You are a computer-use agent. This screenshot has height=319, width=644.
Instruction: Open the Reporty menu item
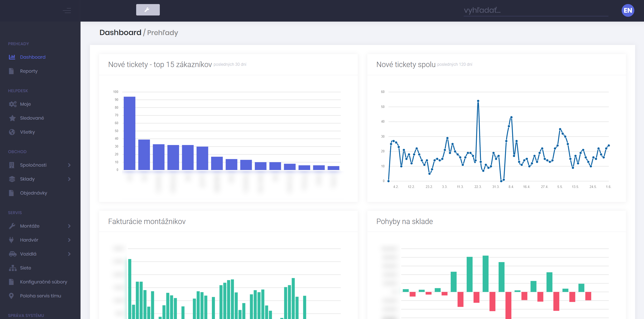coord(29,71)
